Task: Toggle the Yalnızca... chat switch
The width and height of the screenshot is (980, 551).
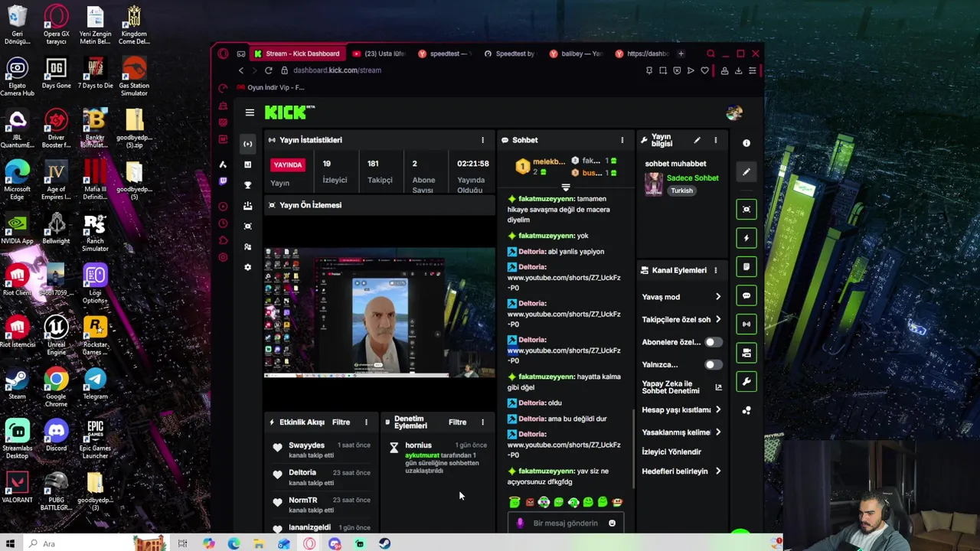Action: (712, 365)
